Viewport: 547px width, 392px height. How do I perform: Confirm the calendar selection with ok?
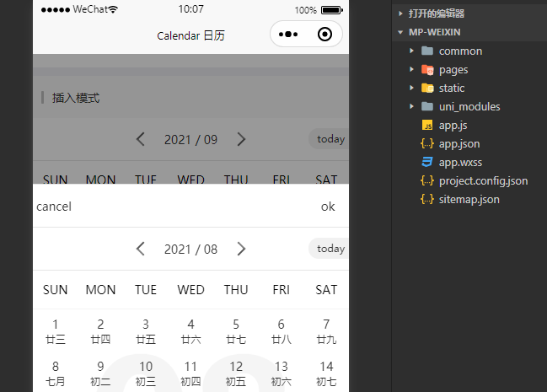click(x=328, y=207)
